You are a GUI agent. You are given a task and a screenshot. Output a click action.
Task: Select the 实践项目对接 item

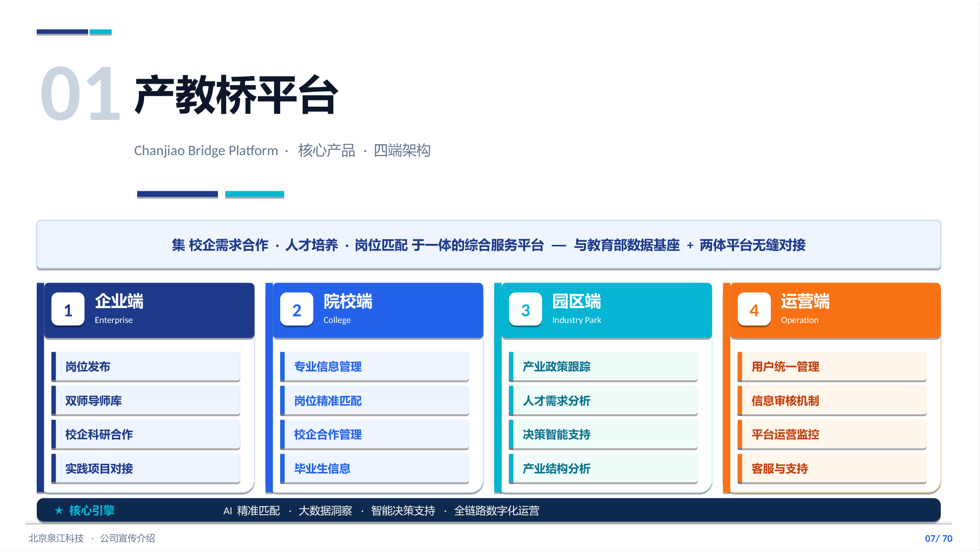(146, 468)
